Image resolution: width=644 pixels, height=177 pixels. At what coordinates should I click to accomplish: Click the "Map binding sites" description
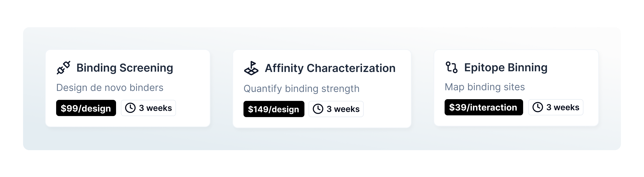point(485,87)
